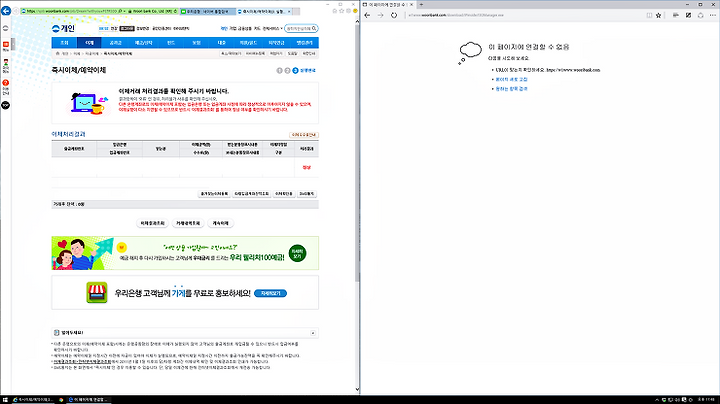The width and height of the screenshot is (720, 404).
Task: Click the 거래내역조회 button
Action: 188,223
